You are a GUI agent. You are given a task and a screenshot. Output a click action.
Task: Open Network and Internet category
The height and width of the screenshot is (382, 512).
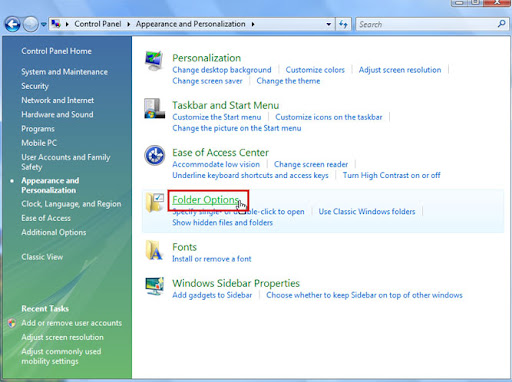pyautogui.click(x=58, y=100)
